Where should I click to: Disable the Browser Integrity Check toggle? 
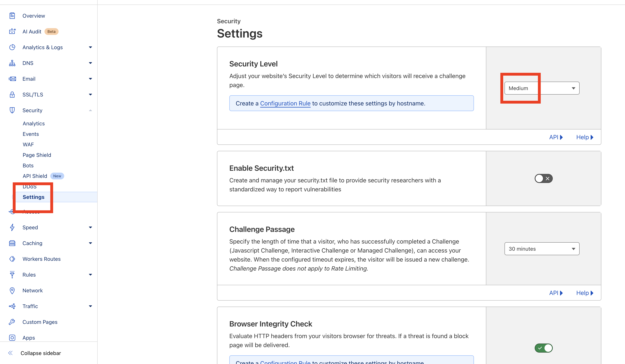[543, 348]
